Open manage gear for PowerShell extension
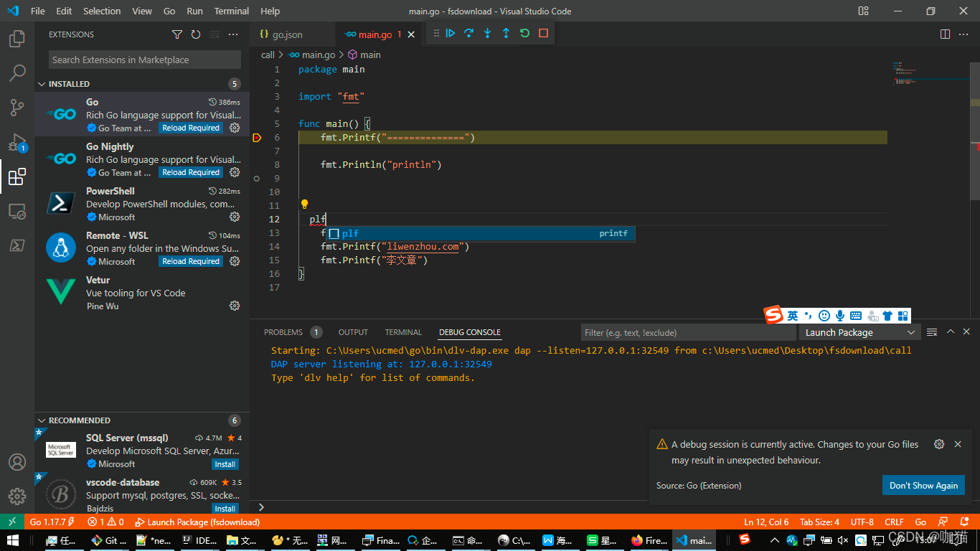 pos(235,217)
